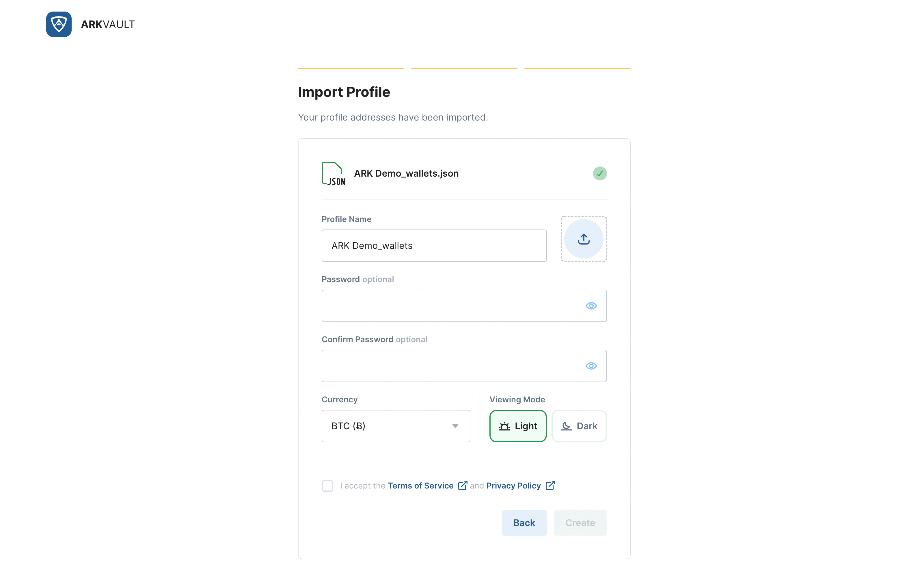Click the moon icon in Dark mode
Image resolution: width=924 pixels, height=581 pixels.
(566, 426)
